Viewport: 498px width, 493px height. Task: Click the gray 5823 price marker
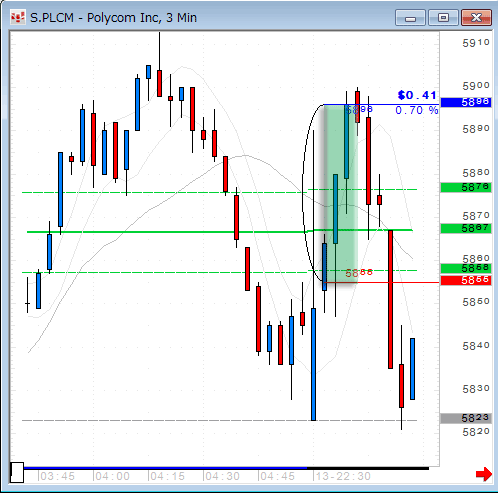click(x=466, y=418)
